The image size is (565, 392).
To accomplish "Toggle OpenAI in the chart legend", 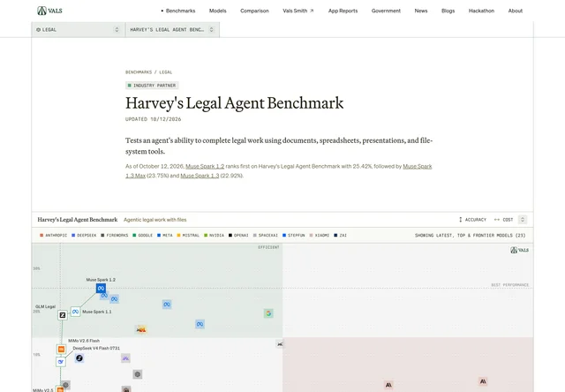I will pyautogui.click(x=238, y=235).
